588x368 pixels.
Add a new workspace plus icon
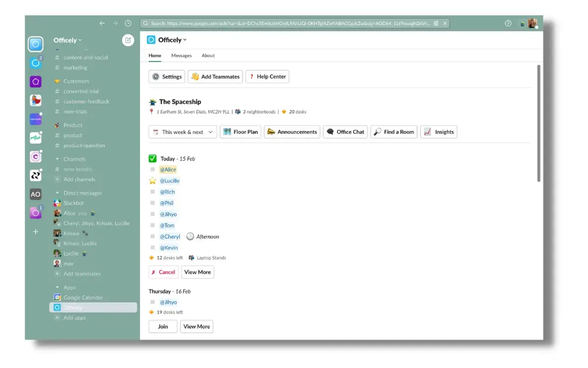pyautogui.click(x=35, y=232)
